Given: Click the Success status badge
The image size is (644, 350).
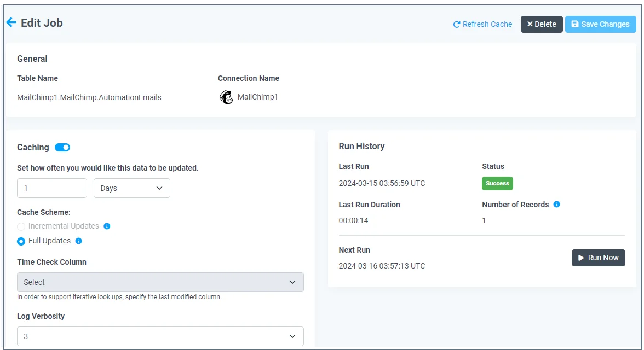Looking at the screenshot, I should (497, 183).
